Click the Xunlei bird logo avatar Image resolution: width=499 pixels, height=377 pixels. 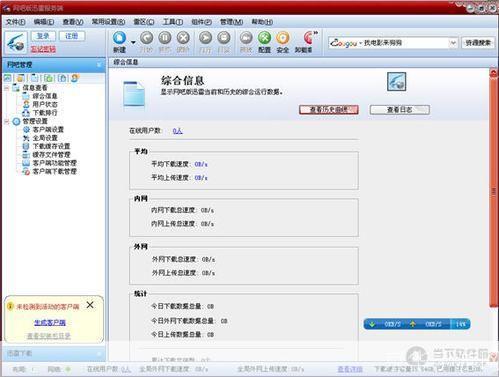(15, 43)
